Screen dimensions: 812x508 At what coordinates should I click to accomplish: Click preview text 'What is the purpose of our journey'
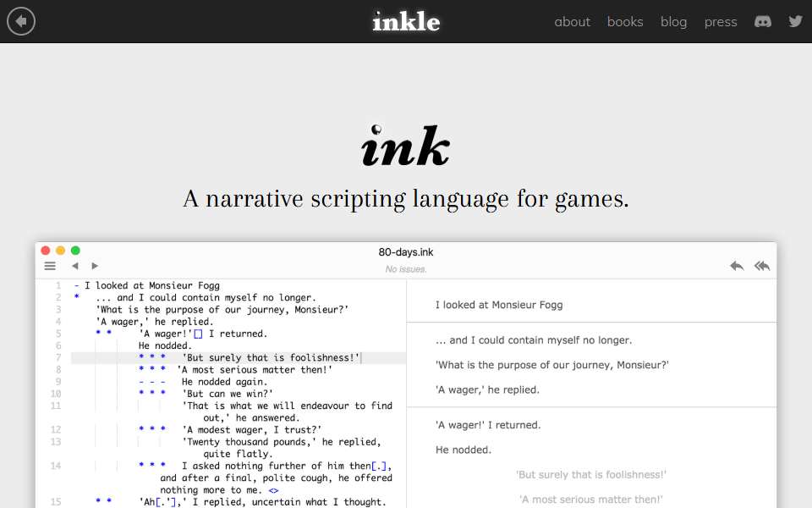(523, 365)
